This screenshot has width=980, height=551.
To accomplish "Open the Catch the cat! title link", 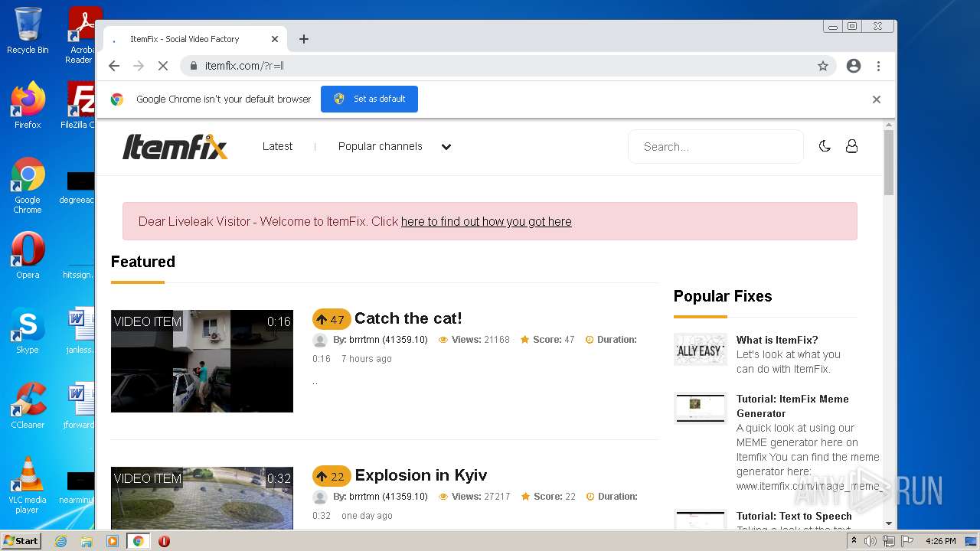I will 408,318.
